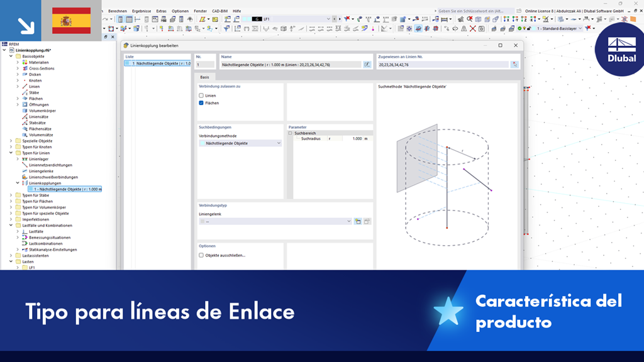This screenshot has height=362, width=644.
Task: Click the pick-lines icon in Zugewiesen an Linien
Action: click(514, 65)
